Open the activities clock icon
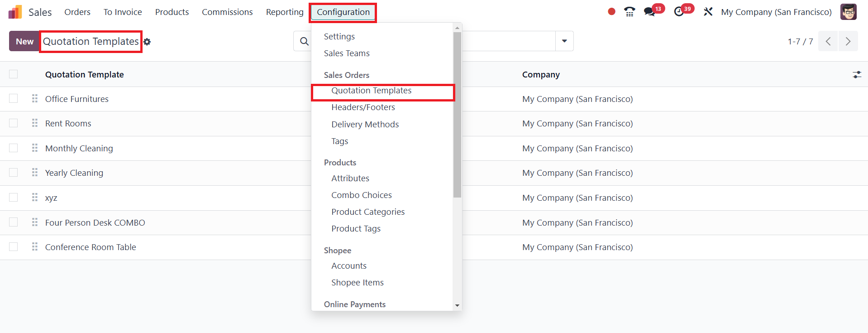The width and height of the screenshot is (868, 333). (679, 12)
